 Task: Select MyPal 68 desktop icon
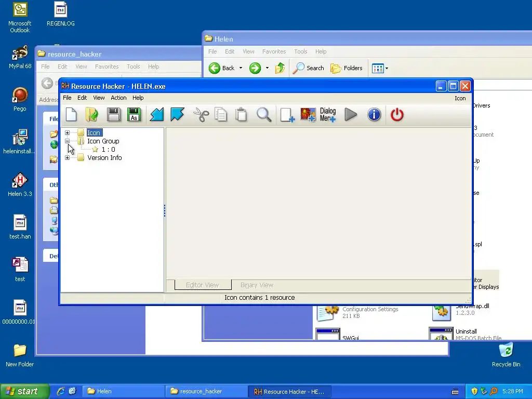pos(20,57)
